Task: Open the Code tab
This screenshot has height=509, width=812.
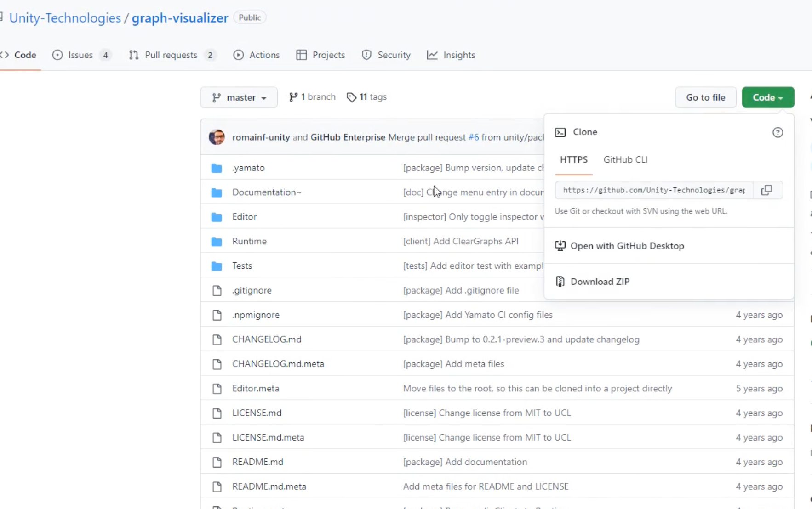Action: (x=19, y=55)
